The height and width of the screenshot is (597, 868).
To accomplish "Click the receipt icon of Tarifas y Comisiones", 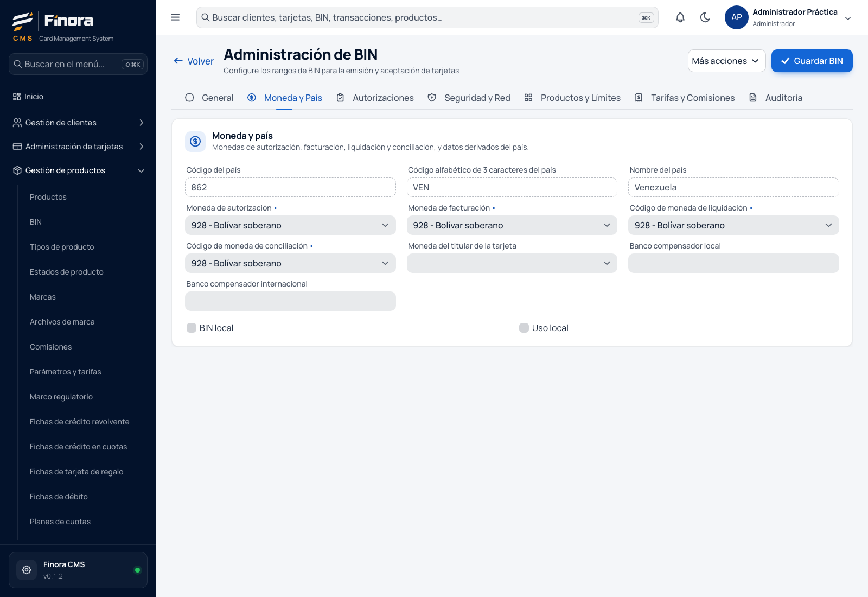I will 639,98.
